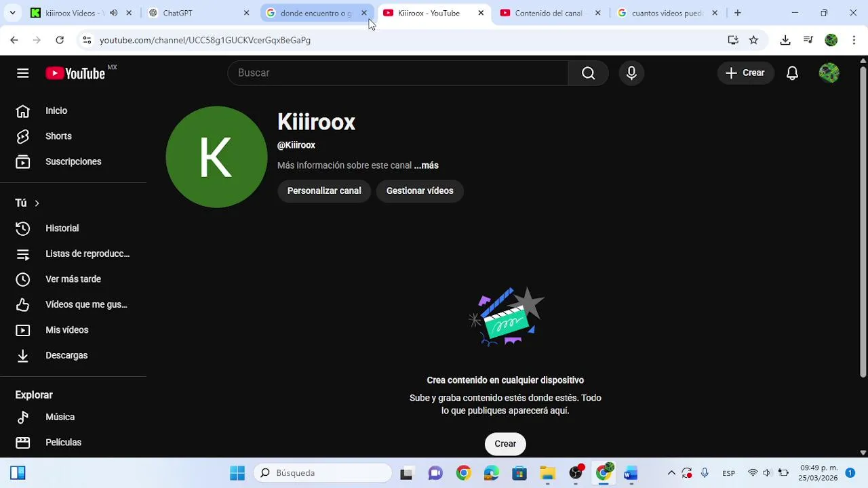This screenshot has width=868, height=488.
Task: Click the @Kiiiroox handle
Action: [296, 145]
